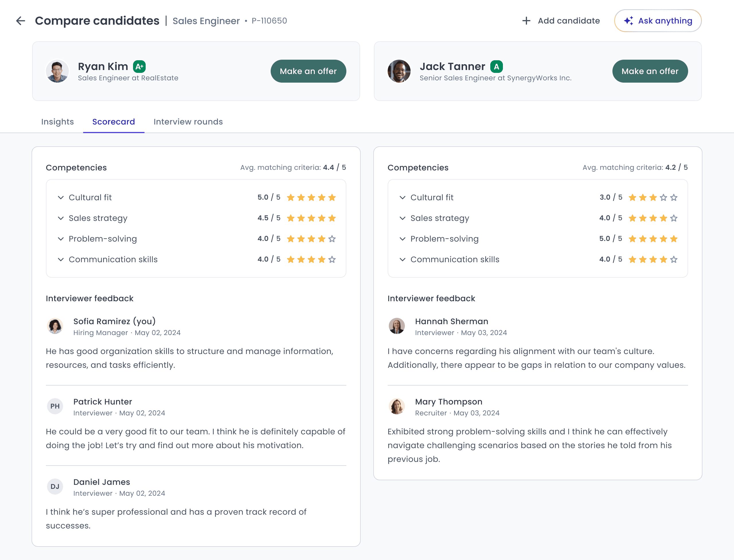Click the plus icon beside Add candidate
The height and width of the screenshot is (560, 734).
(x=526, y=21)
